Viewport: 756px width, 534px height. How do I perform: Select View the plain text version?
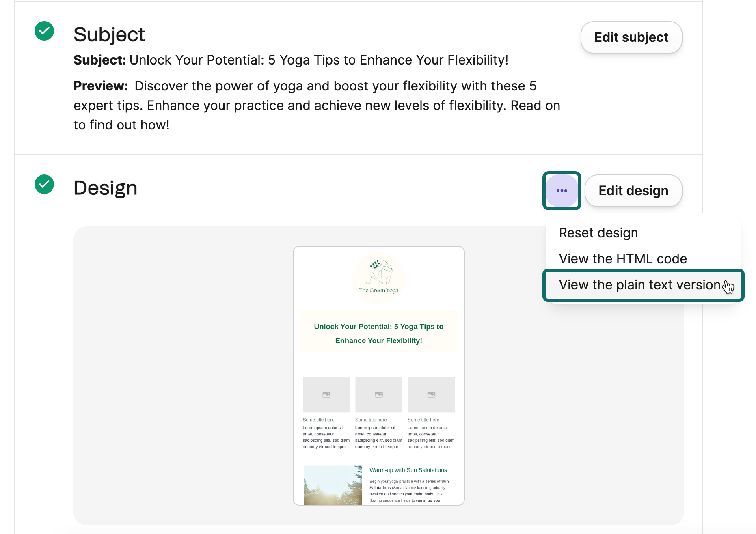tap(639, 285)
